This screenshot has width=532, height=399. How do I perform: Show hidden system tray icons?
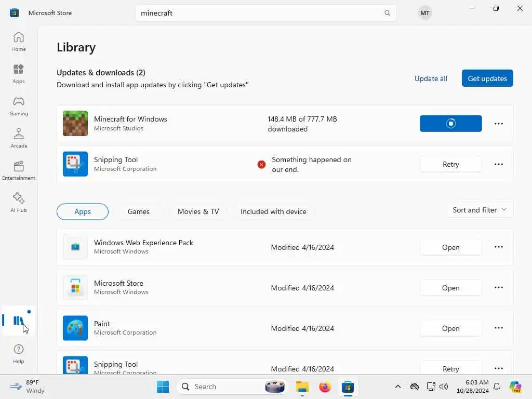[397, 387]
